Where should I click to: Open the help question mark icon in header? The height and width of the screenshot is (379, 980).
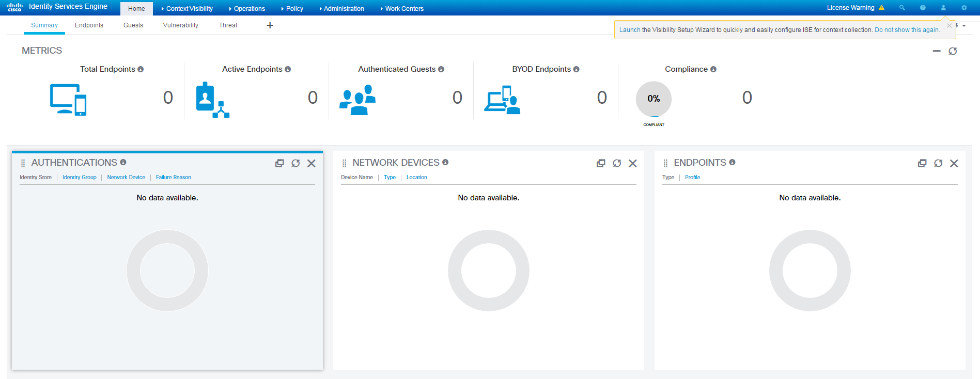923,8
